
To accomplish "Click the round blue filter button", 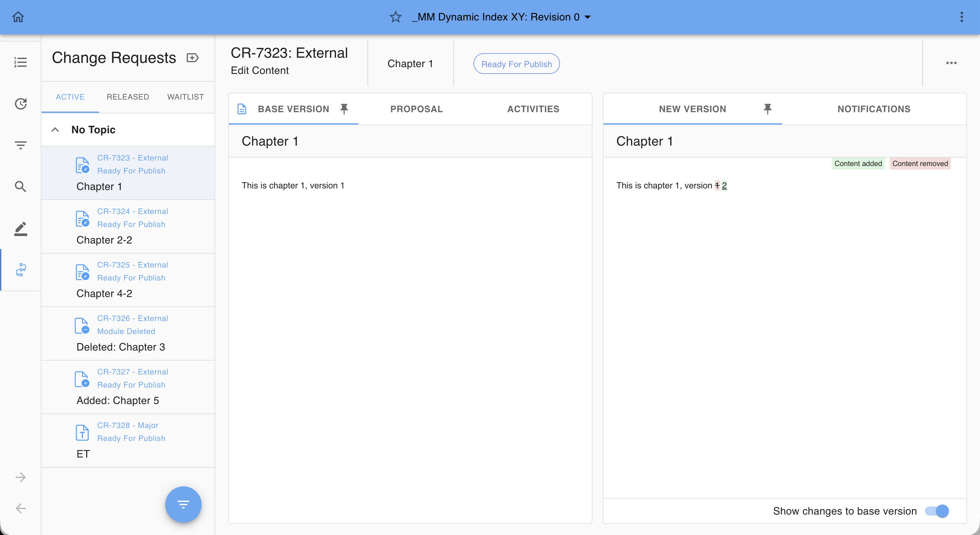I will tap(183, 504).
